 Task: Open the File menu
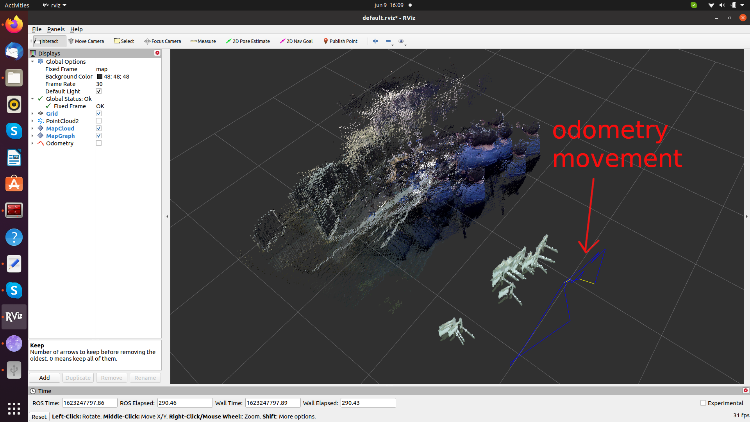pyautogui.click(x=37, y=30)
